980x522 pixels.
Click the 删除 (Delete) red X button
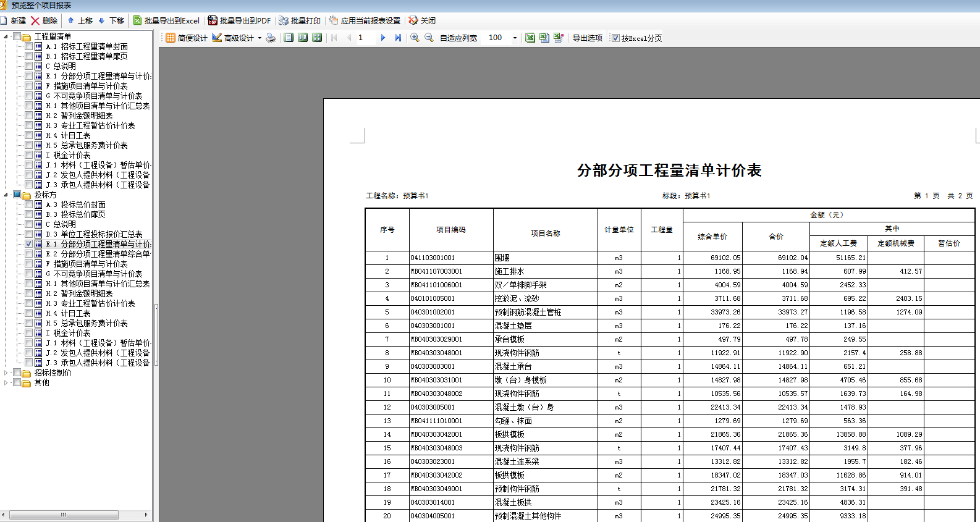(x=44, y=20)
